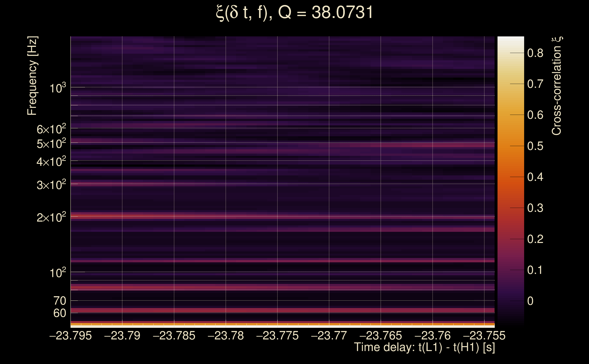
Task: Click the 0.8 tick on the colorbar
Action: pyautogui.click(x=535, y=53)
